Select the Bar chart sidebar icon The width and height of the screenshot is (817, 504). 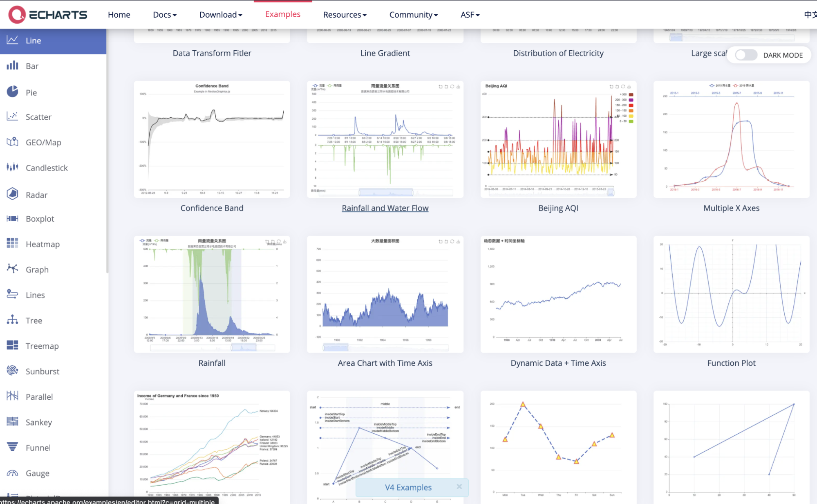tap(12, 65)
